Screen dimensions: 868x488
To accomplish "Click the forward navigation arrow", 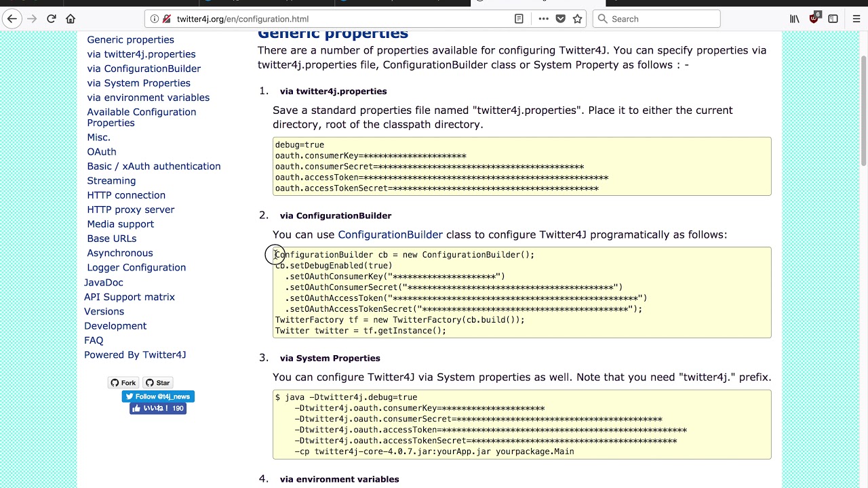I will 32,19.
